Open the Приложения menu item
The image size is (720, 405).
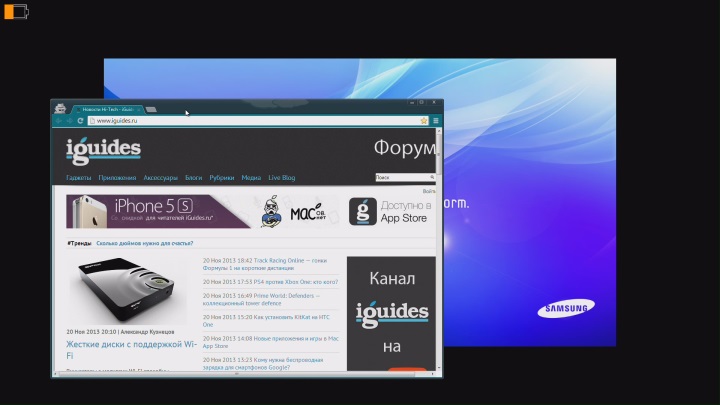pyautogui.click(x=117, y=178)
